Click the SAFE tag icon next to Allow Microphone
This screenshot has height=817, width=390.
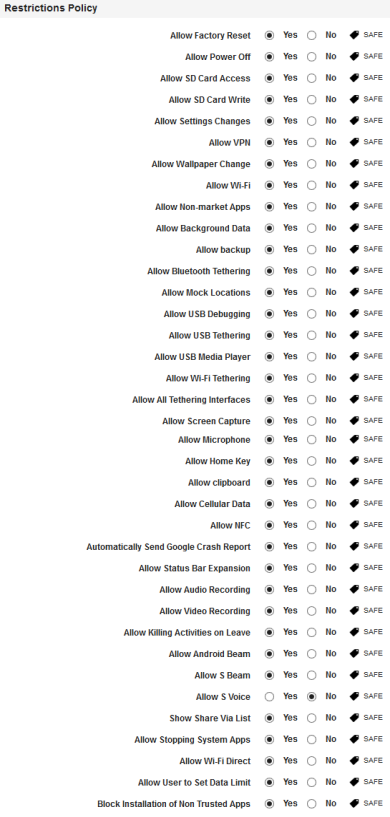tap(355, 439)
